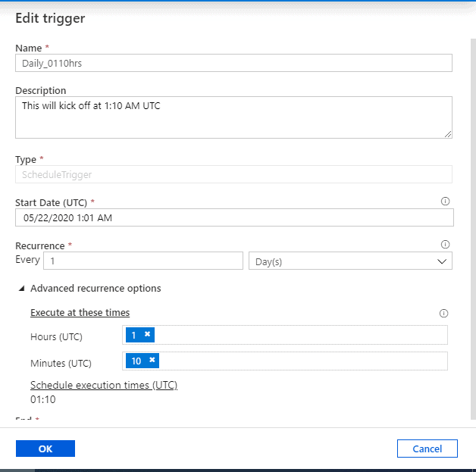Remove the hour 1 tag
This screenshot has height=472, width=476.
tap(148, 334)
